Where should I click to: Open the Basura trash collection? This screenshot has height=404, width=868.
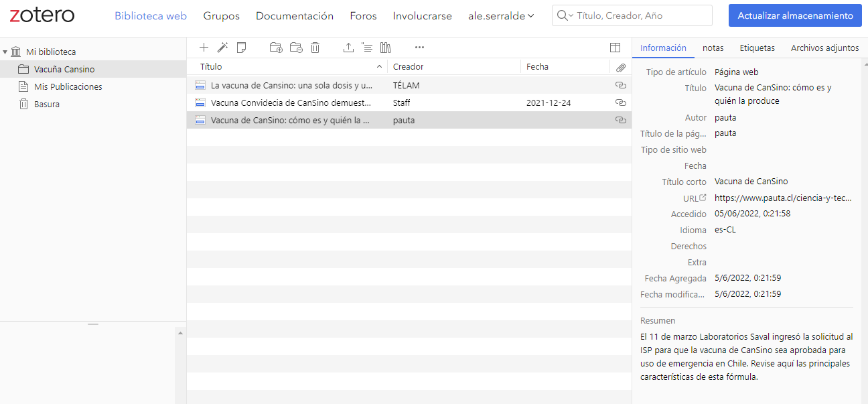(93, 104)
